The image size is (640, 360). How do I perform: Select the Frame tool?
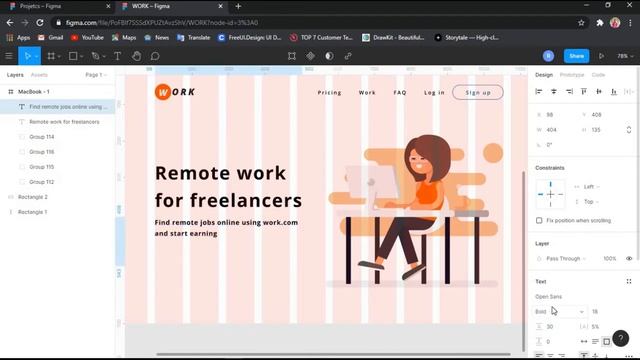[51, 56]
